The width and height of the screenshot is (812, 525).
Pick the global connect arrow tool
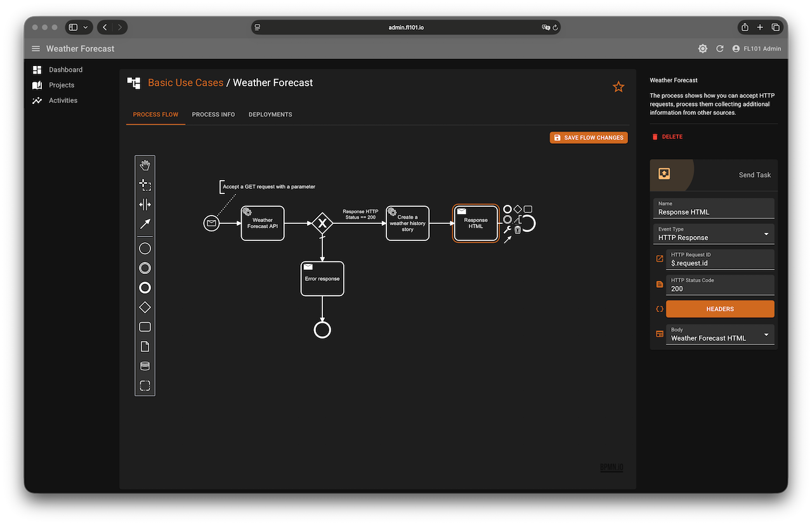[x=145, y=224]
